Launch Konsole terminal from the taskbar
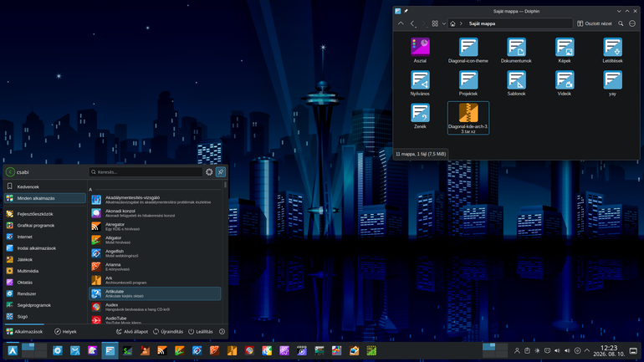Viewport: 644px width, 362px height. (127, 351)
